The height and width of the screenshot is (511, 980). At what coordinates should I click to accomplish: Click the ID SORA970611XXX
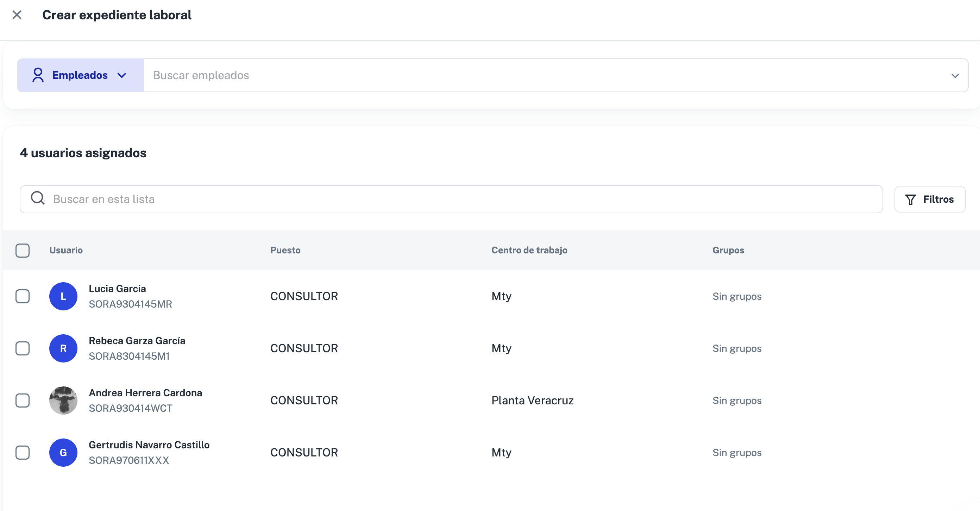coord(129,461)
